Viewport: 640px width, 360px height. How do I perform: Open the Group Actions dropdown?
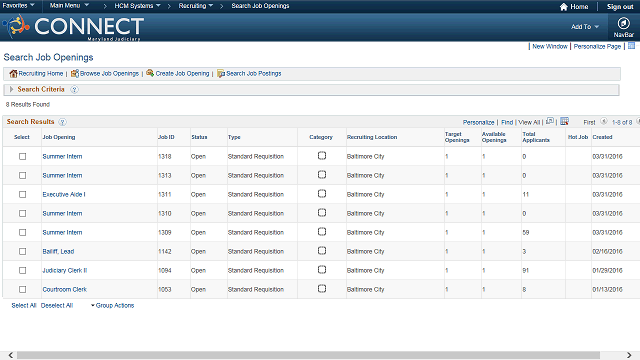113,305
